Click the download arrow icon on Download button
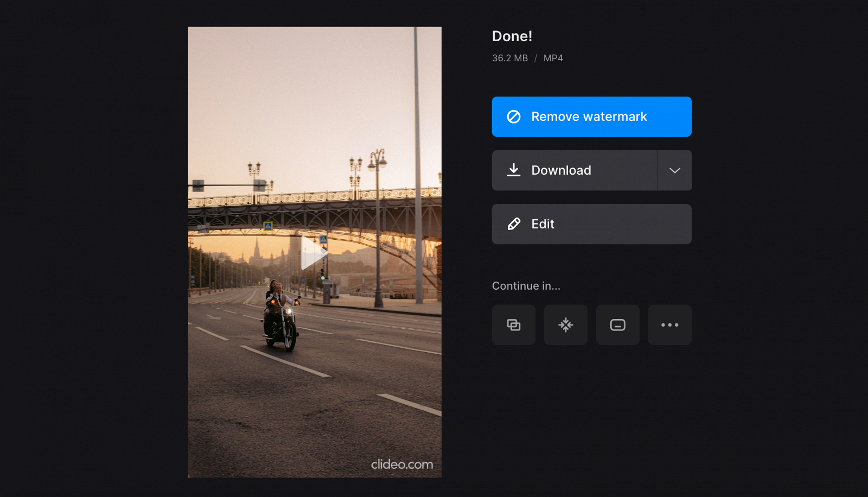868x497 pixels. coord(513,170)
